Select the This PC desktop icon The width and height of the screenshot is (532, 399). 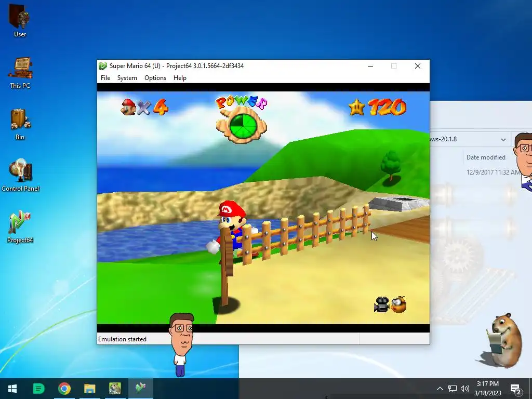[x=20, y=73]
